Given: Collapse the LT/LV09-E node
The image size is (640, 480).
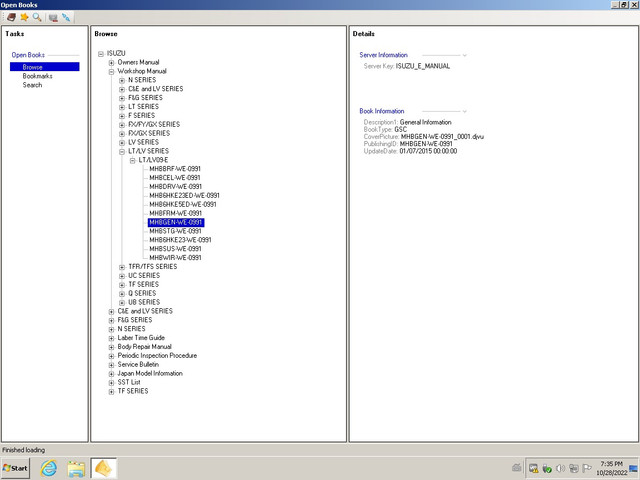Looking at the screenshot, I should [132, 160].
